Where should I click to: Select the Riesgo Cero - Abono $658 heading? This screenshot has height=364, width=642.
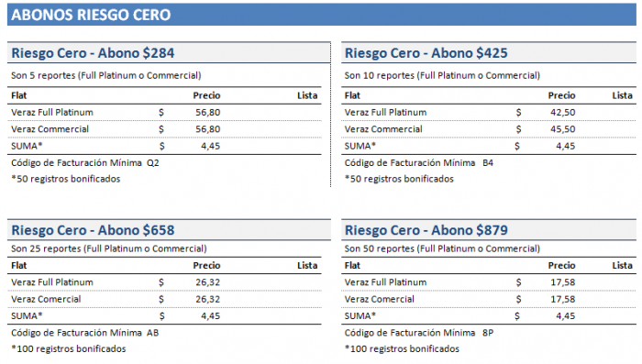coord(93,230)
